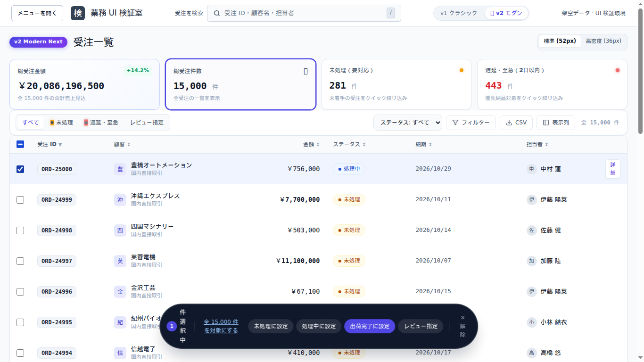Click the 全 15,000 件を対象にする link

221,326
